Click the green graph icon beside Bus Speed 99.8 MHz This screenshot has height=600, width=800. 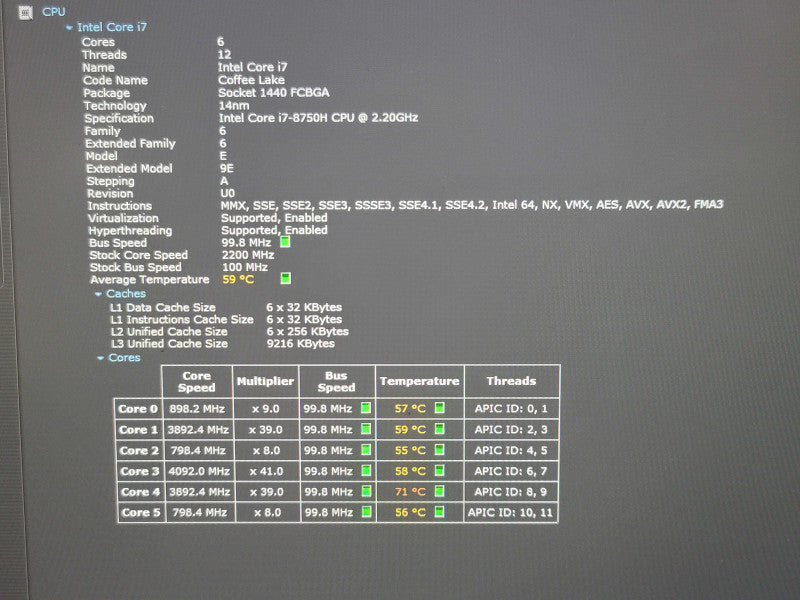coord(285,242)
